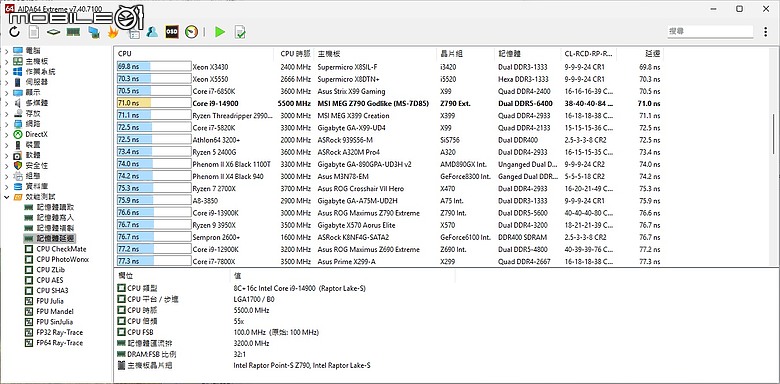
Task: Sort by CPU column header
Action: (x=195, y=54)
